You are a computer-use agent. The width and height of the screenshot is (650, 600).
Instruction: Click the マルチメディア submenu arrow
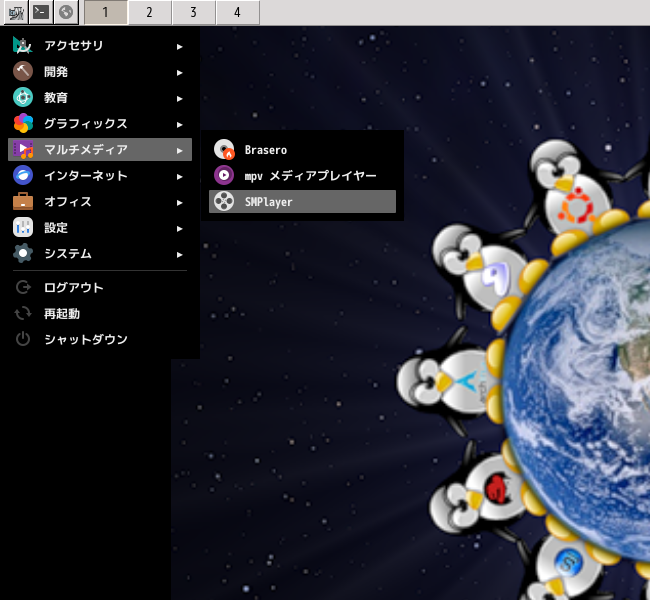pyautogui.click(x=179, y=151)
